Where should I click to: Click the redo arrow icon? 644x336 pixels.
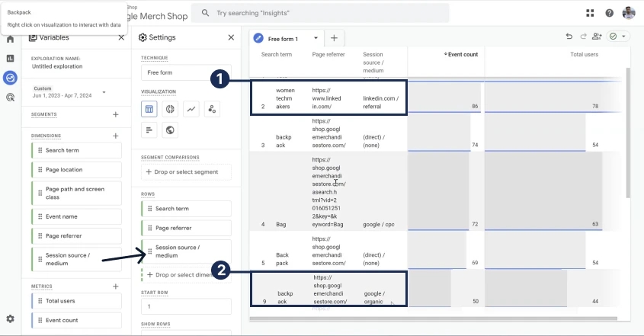pos(583,37)
